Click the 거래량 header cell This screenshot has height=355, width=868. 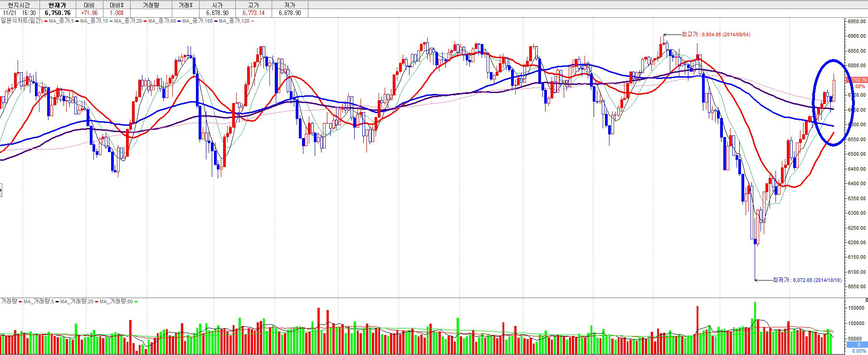click(151, 5)
